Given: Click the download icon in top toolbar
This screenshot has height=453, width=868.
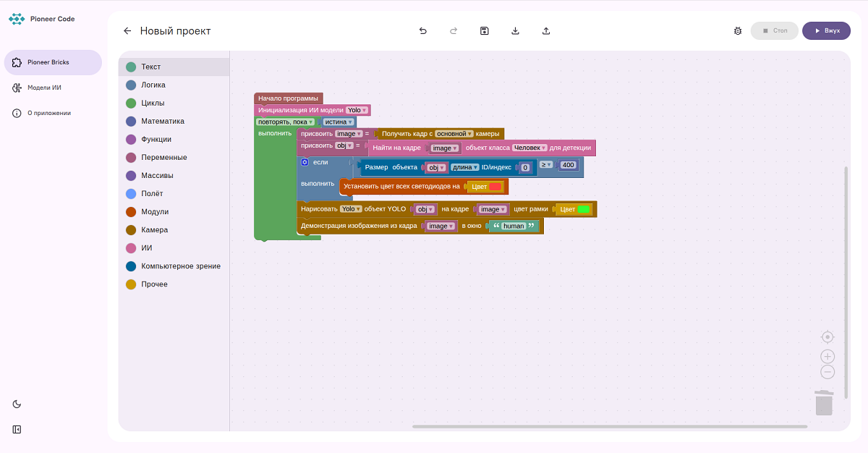Looking at the screenshot, I should point(515,31).
